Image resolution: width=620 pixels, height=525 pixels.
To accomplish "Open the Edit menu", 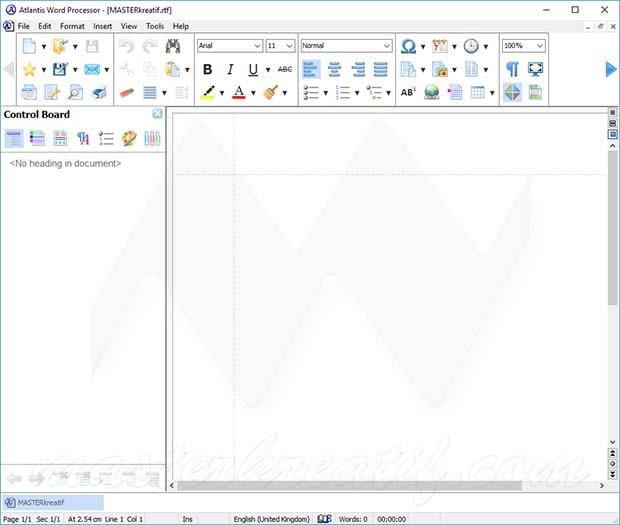I will [x=45, y=26].
